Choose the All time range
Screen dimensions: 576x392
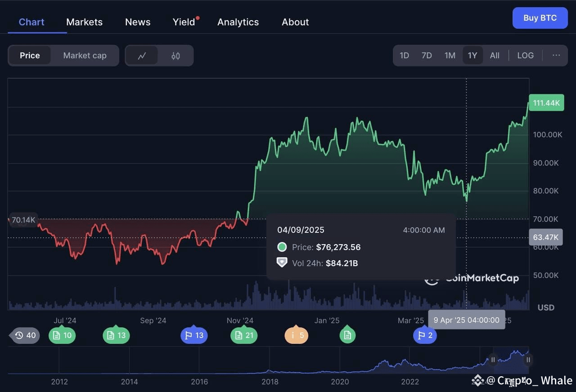tap(495, 55)
